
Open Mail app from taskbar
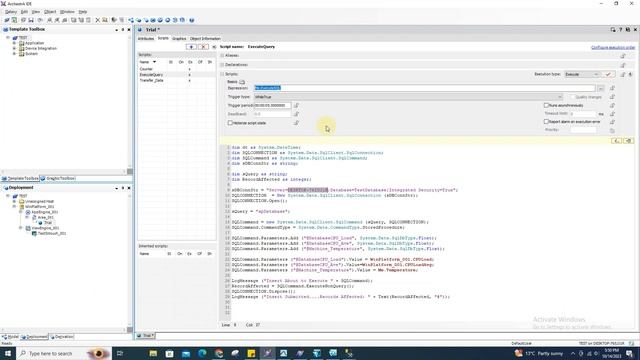pos(186,353)
